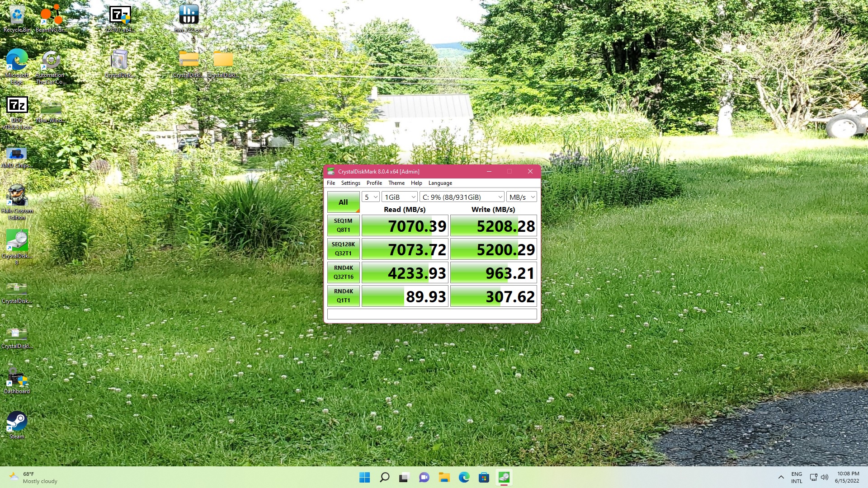868x488 pixels.
Task: Open the Windows Start menu
Action: pos(364,477)
